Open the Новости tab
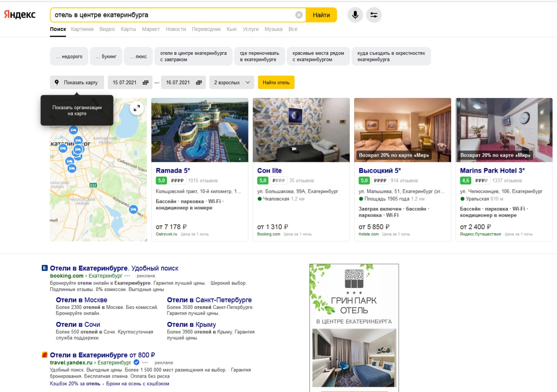 click(x=176, y=29)
